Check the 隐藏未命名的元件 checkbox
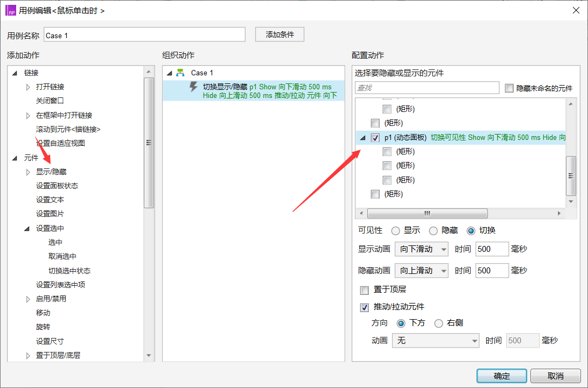The image size is (588, 388). 509,88
